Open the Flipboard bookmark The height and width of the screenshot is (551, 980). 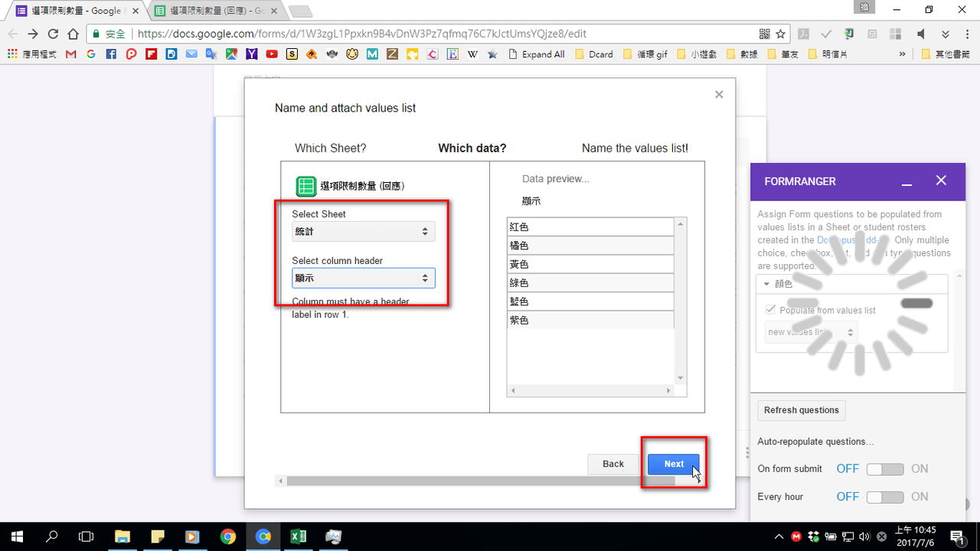pos(151,54)
